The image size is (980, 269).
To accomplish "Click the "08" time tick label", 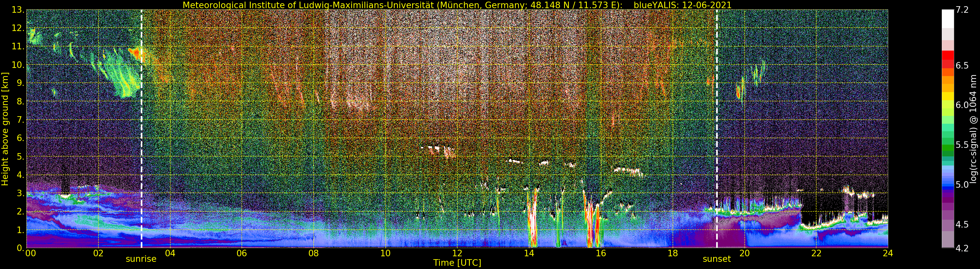I will 313,253.
